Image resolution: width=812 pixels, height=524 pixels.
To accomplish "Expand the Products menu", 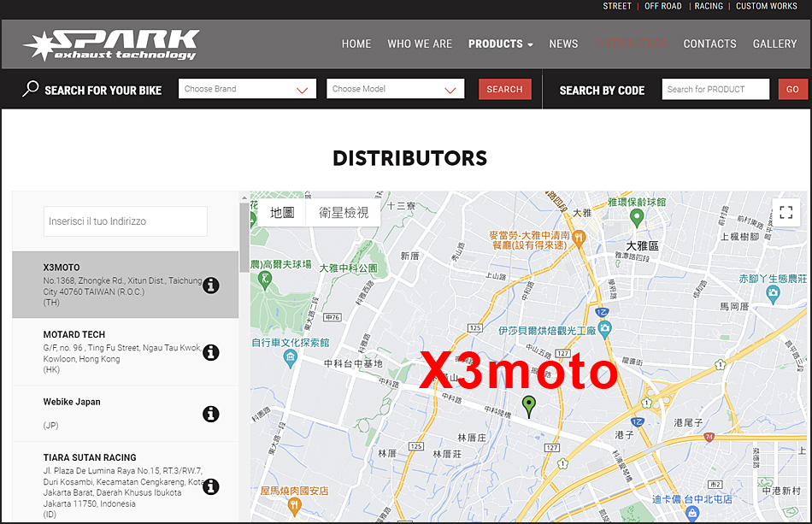I will pos(500,44).
